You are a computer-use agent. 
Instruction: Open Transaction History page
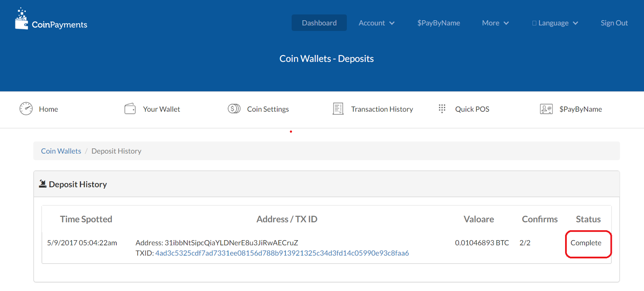(x=382, y=109)
